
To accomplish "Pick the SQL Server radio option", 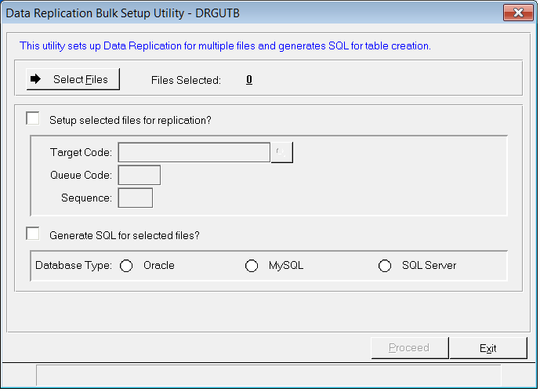I will (x=385, y=266).
